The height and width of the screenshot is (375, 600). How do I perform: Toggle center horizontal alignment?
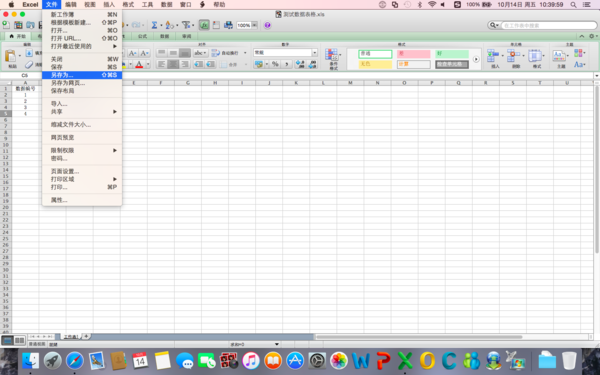click(x=173, y=64)
